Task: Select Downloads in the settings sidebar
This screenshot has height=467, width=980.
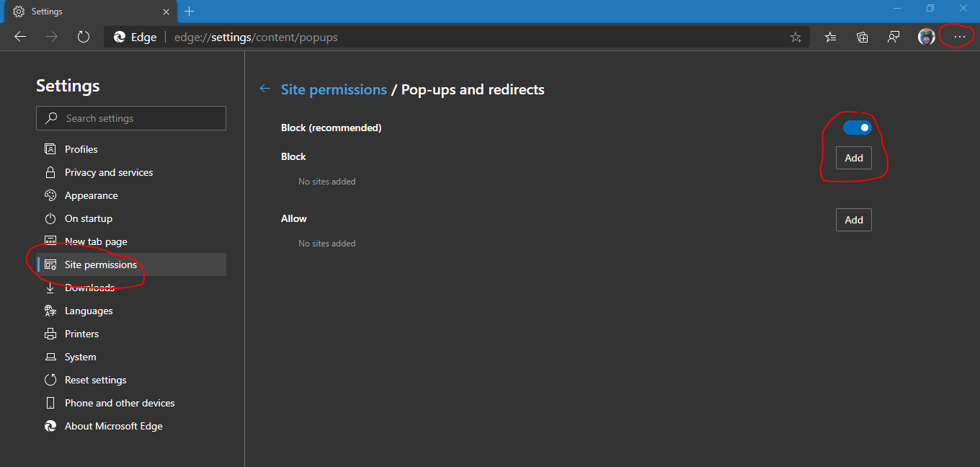Action: 89,288
